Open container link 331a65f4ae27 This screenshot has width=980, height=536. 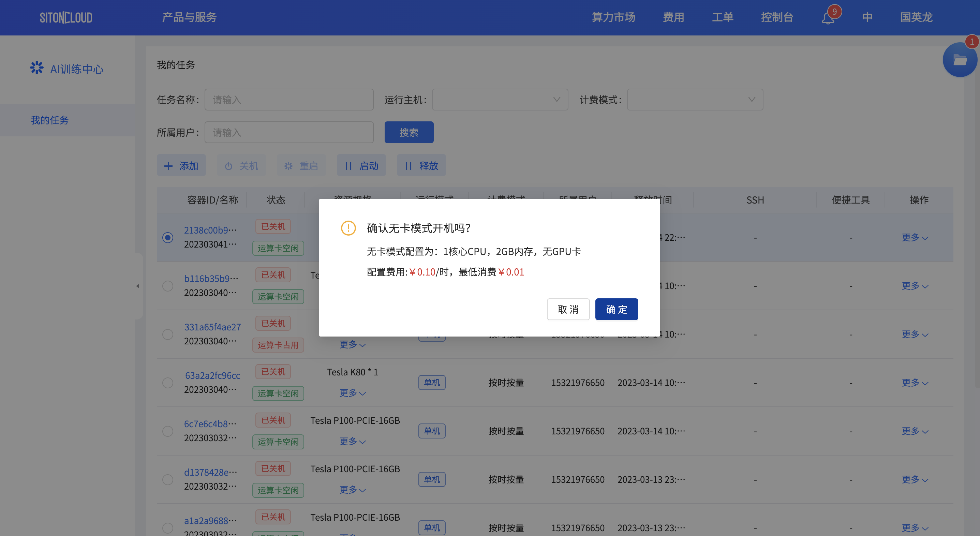coord(212,327)
